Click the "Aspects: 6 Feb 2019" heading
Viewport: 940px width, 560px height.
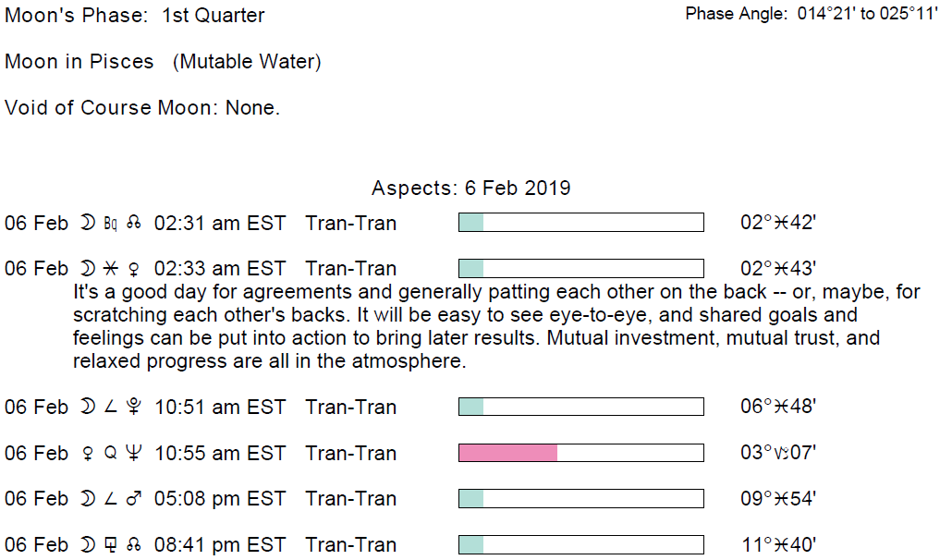pos(470,189)
